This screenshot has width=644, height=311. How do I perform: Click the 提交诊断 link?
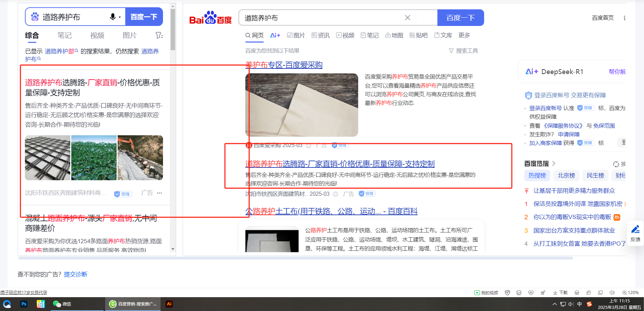76,274
